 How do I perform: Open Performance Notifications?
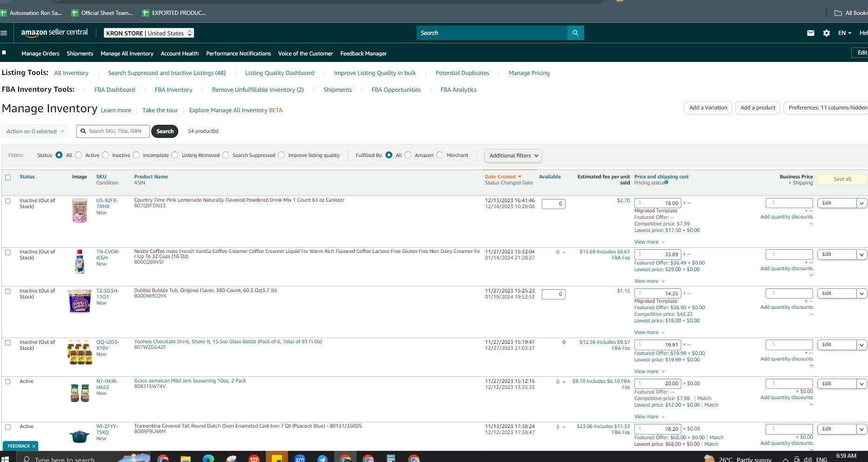[238, 54]
